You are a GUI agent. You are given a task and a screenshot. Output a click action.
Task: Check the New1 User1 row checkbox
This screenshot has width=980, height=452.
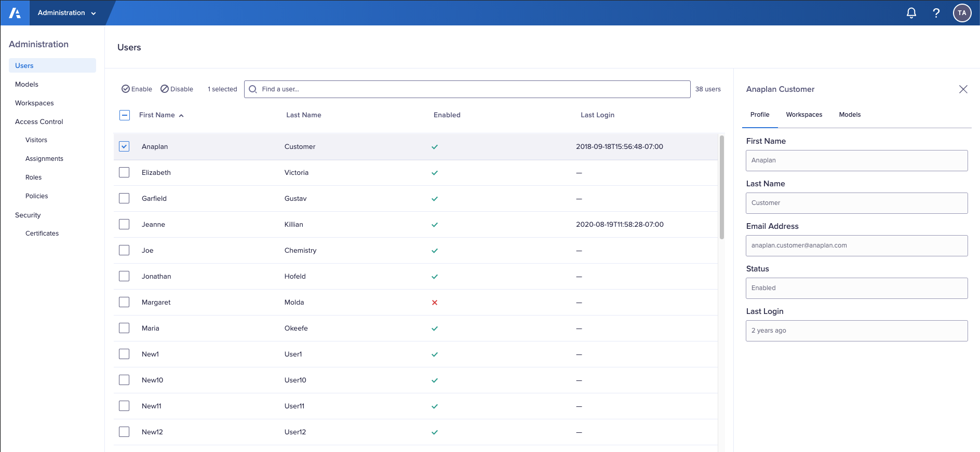point(124,354)
